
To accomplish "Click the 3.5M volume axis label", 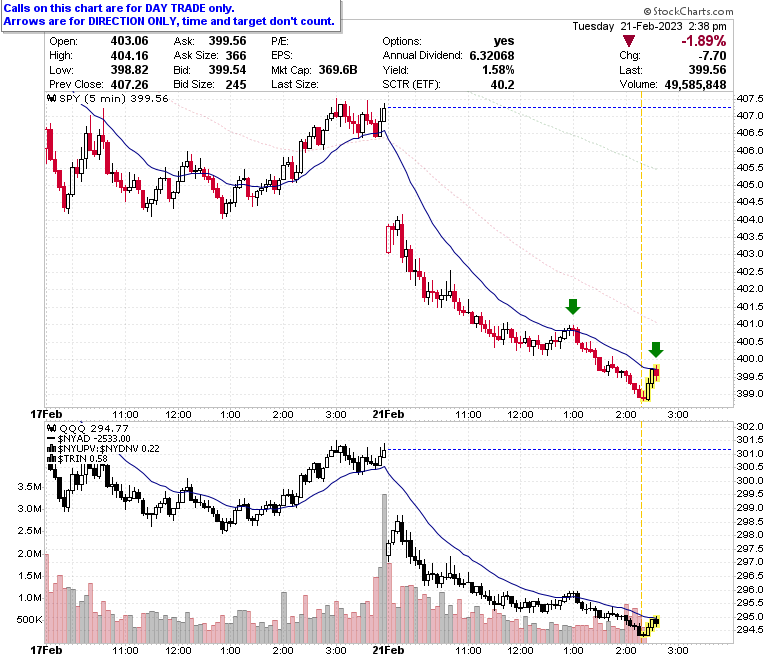I will click(x=30, y=486).
